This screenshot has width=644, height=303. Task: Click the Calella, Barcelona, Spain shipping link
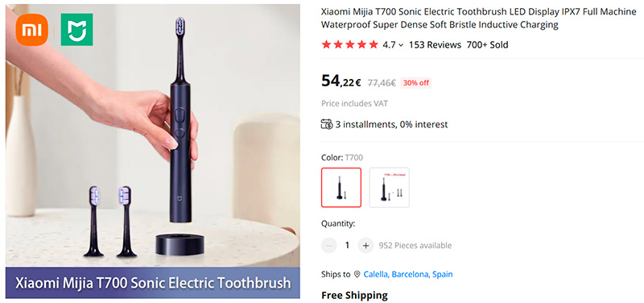[408, 274]
